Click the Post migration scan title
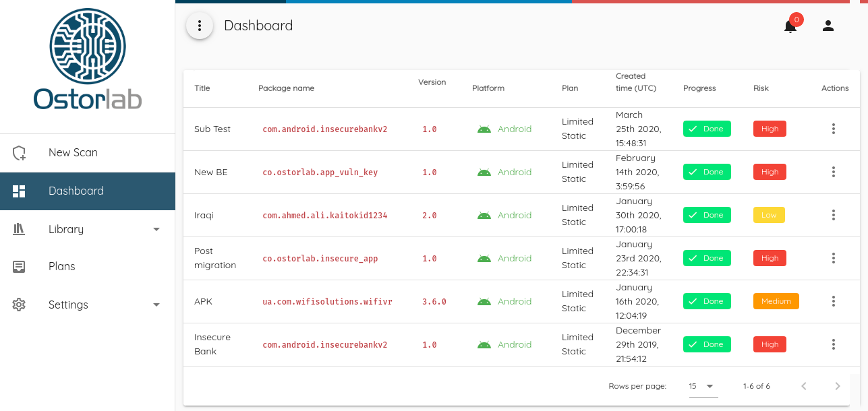This screenshot has height=411, width=868. click(215, 258)
